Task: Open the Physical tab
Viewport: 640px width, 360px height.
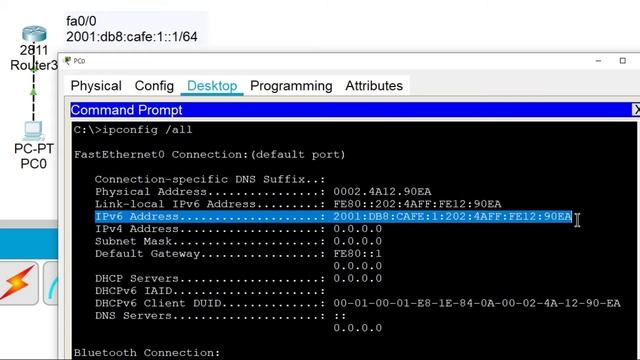Action: 96,86
